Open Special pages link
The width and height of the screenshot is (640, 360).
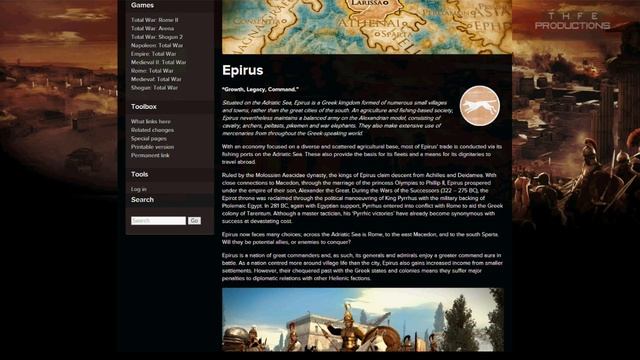[x=149, y=139]
